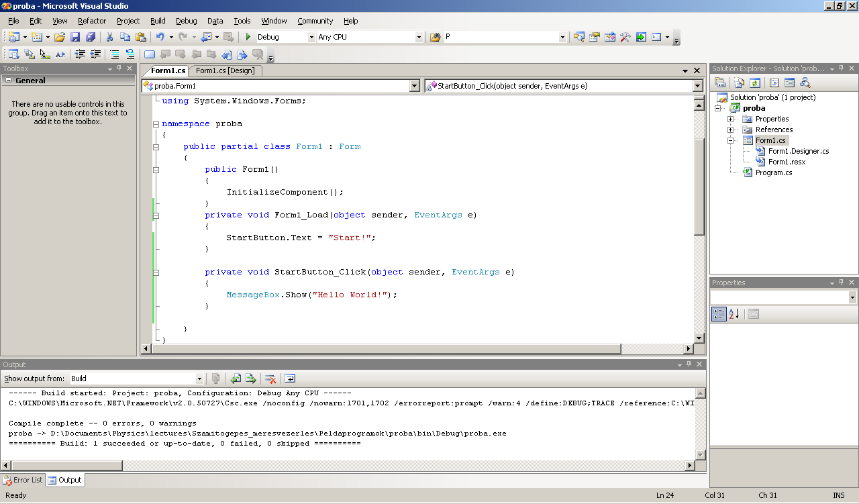Open the Community menu

coord(315,21)
